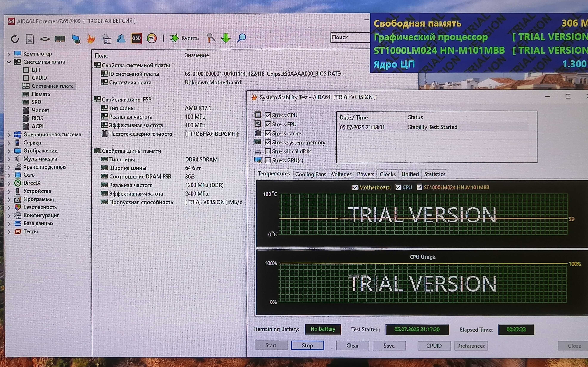Click the memory module toolbar icon

click(60, 39)
